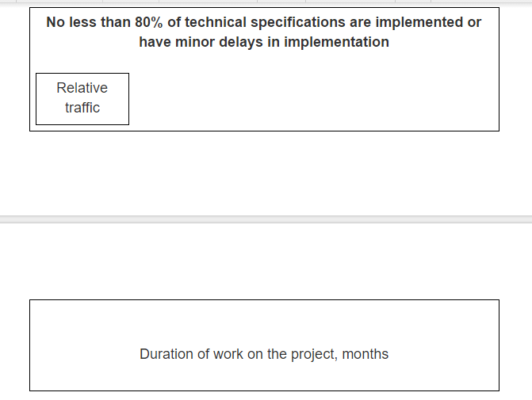The image size is (532, 400).
Task: Click 'No less than' at heading start
Action: click(89, 22)
